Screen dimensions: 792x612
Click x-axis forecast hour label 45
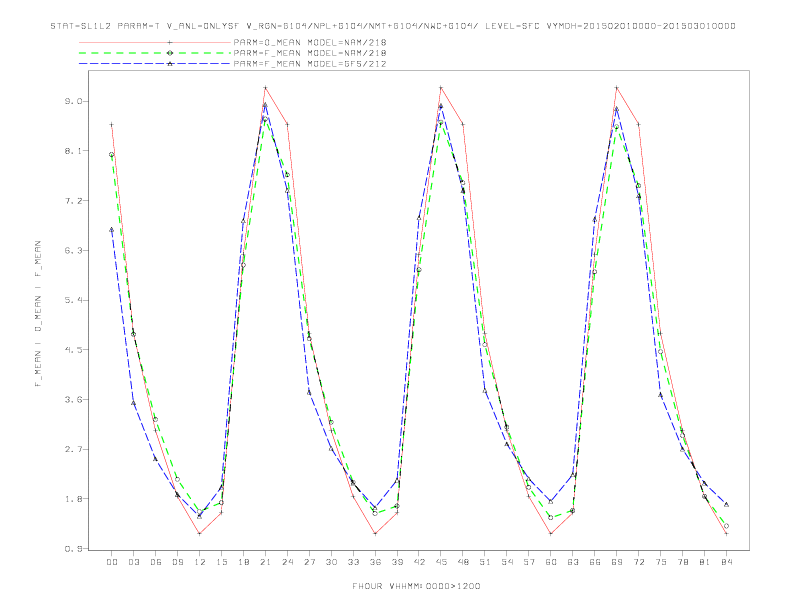point(441,562)
